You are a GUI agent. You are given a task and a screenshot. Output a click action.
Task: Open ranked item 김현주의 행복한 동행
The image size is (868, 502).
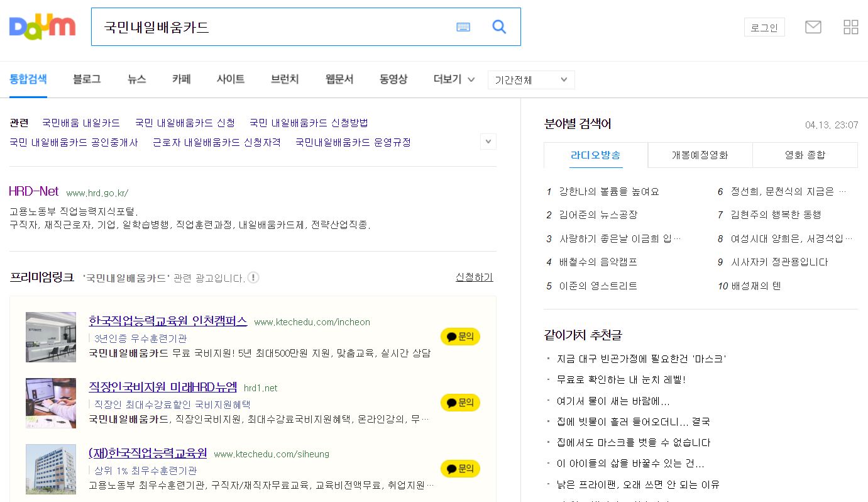tap(776, 215)
